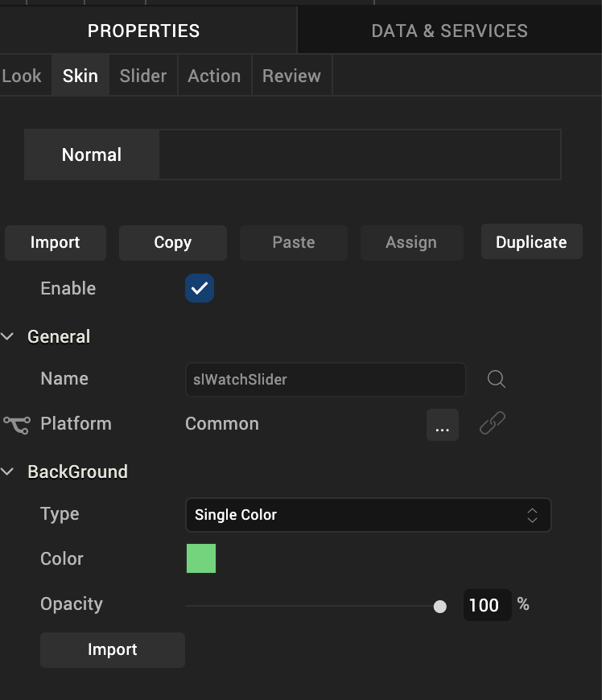Click the top Import button
This screenshot has width=602, height=700.
56,242
